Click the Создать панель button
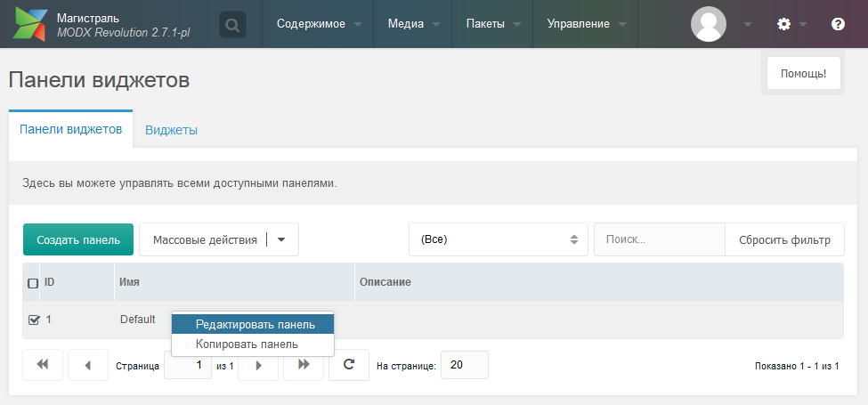The width and height of the screenshot is (868, 405). click(x=78, y=239)
